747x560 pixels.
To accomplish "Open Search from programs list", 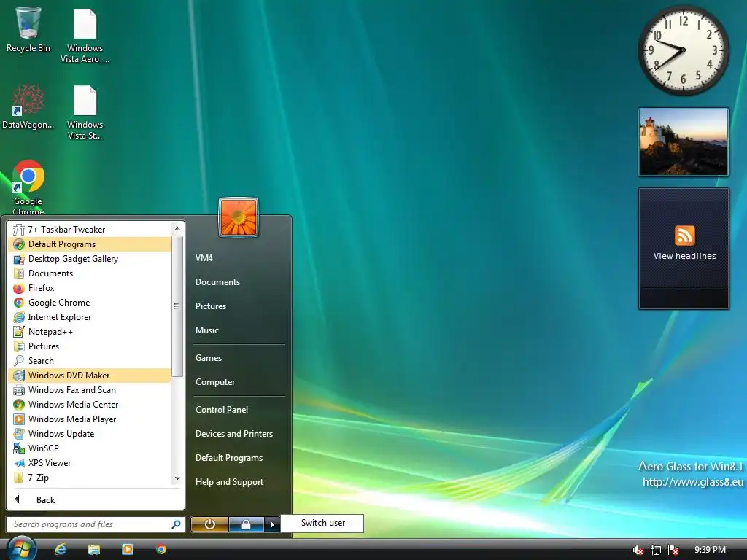I will 90,361.
